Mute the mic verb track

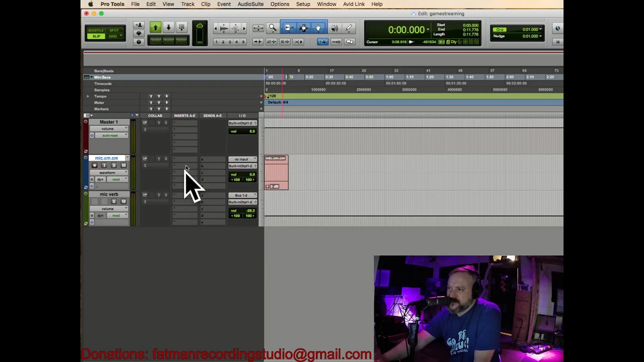123,202
